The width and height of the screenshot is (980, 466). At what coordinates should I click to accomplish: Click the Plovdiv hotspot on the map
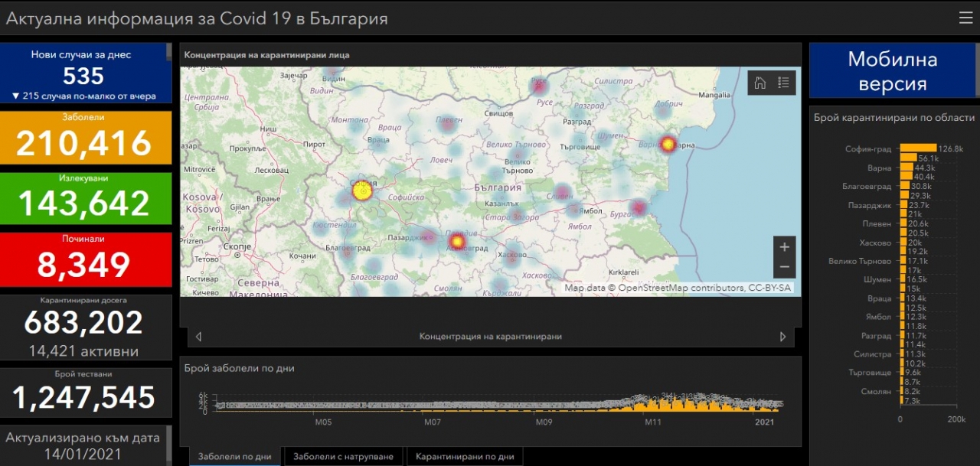pos(457,243)
